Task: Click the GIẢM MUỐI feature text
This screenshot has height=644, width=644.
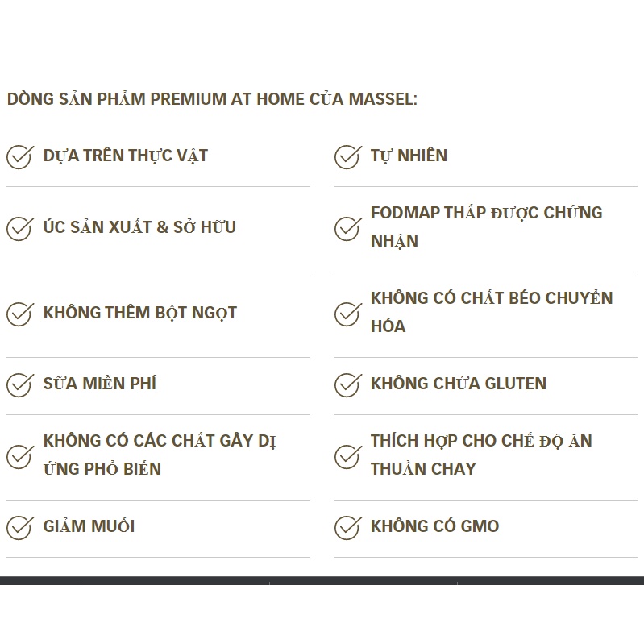Action: click(89, 526)
